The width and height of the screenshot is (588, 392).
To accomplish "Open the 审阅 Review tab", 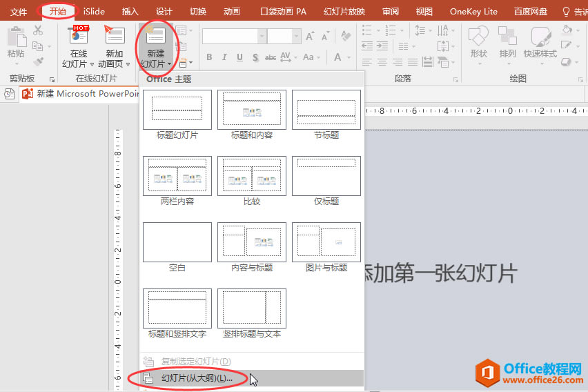I will 391,12.
